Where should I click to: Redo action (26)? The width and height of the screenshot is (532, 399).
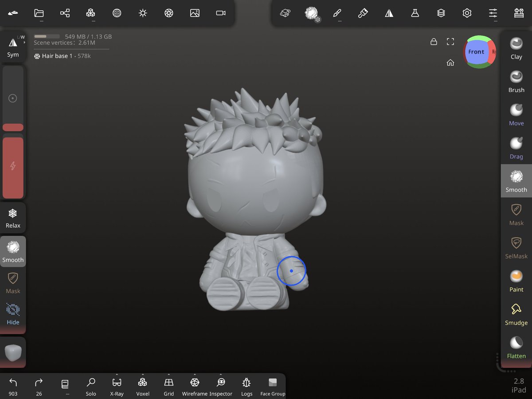point(39,387)
